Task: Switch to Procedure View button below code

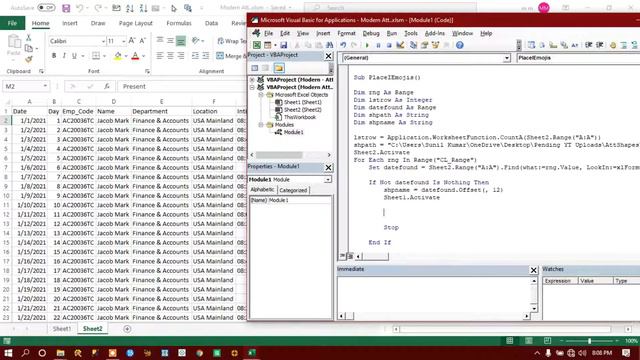Action: click(x=342, y=256)
